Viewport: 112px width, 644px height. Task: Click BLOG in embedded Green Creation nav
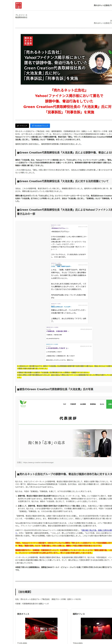pyautogui.click(x=102, y=404)
